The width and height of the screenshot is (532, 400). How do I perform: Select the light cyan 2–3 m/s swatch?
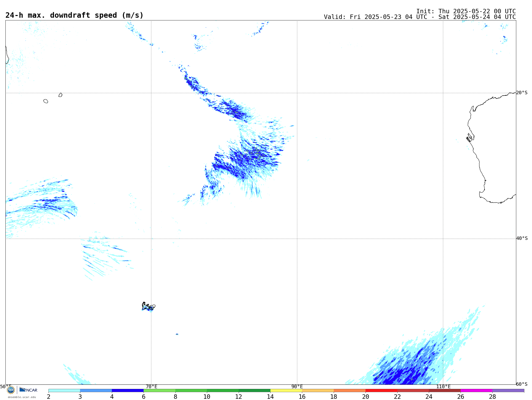pos(64,391)
